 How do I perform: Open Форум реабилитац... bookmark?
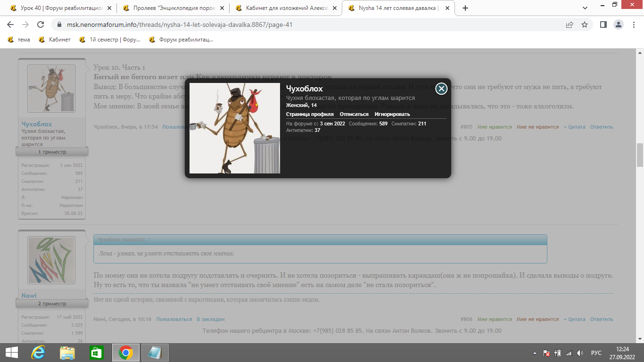click(181, 40)
